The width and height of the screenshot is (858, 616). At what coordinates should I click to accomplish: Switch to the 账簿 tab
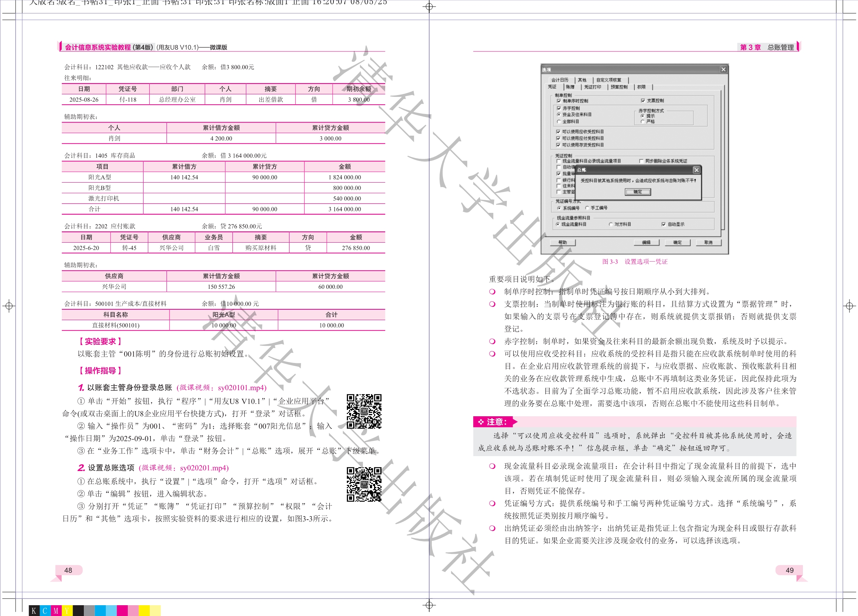(570, 87)
